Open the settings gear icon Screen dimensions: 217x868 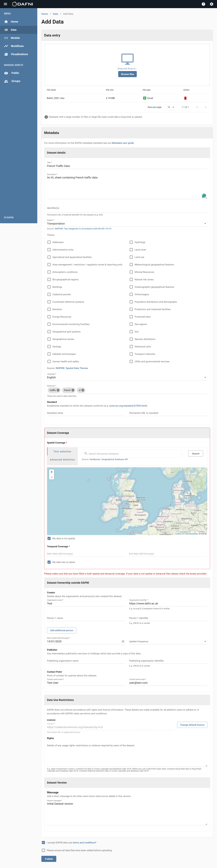click(212, 4)
